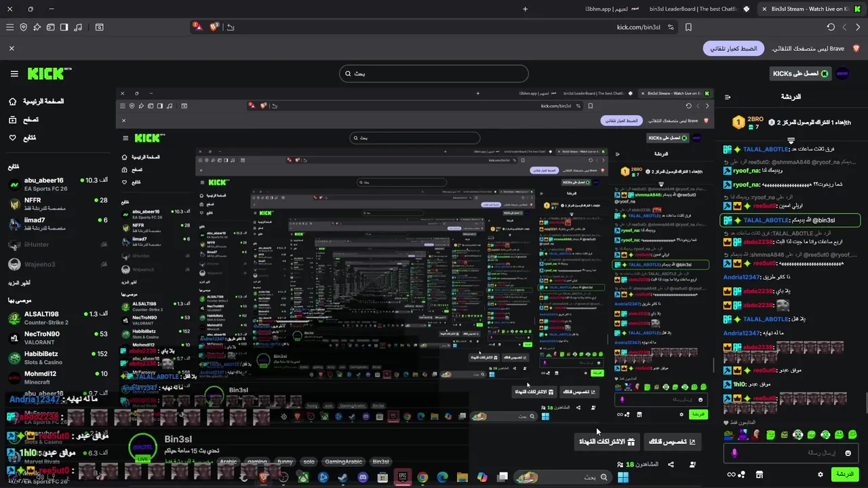868x488 pixels.
Task: Select the large GamingArabic tag under stream title
Action: (344, 462)
